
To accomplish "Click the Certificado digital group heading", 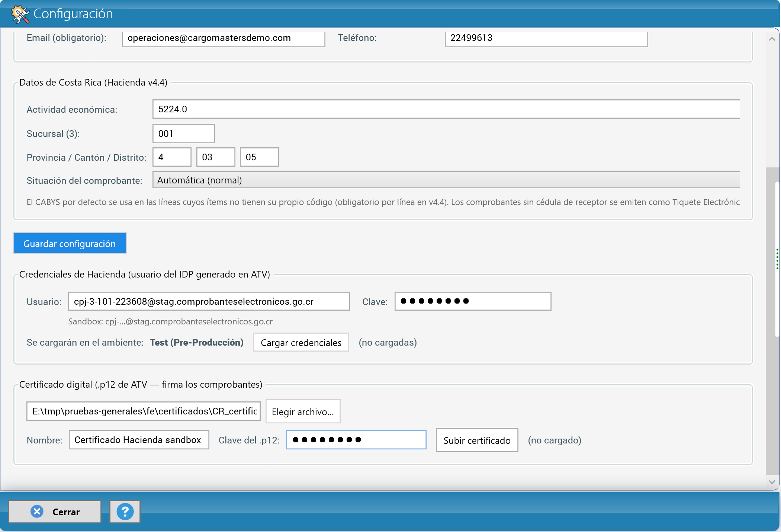I will click(141, 384).
